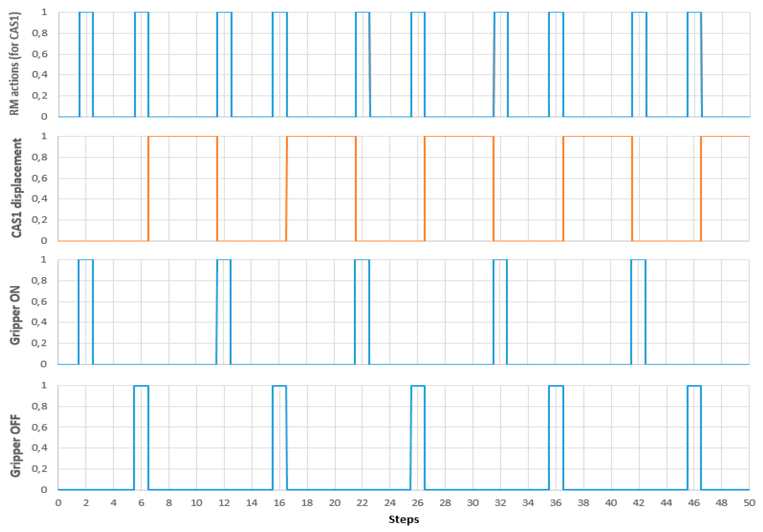Click x-axis tick label 0
The image size is (763, 532).
coord(58,503)
